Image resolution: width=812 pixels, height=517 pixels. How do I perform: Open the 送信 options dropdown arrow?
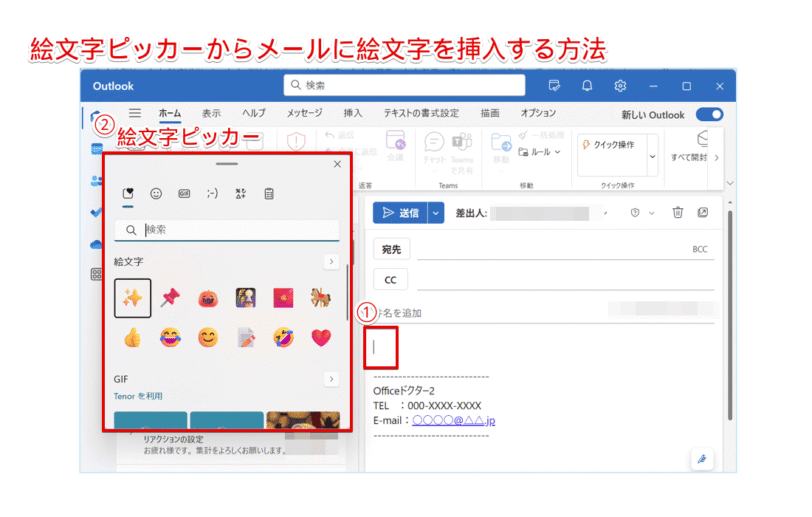click(x=436, y=213)
